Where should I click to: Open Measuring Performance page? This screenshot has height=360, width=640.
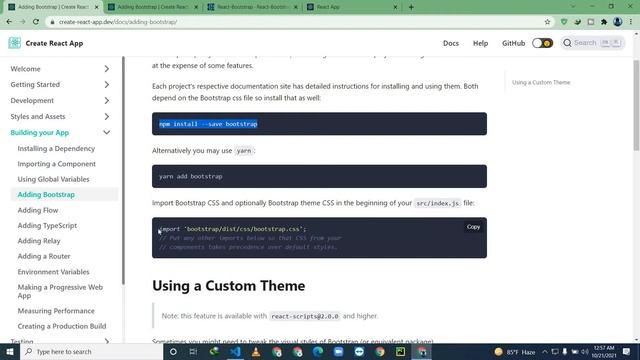click(56, 311)
